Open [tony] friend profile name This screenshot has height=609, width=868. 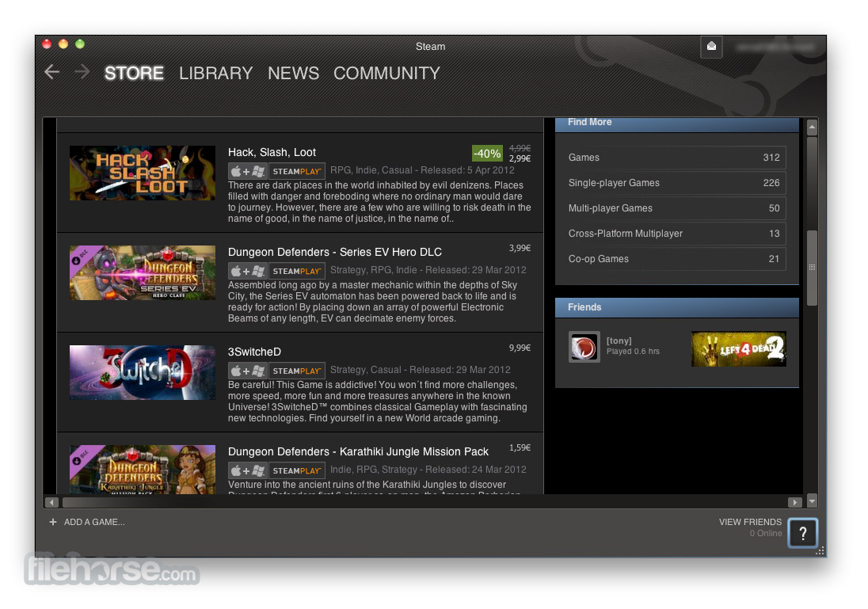(619, 341)
